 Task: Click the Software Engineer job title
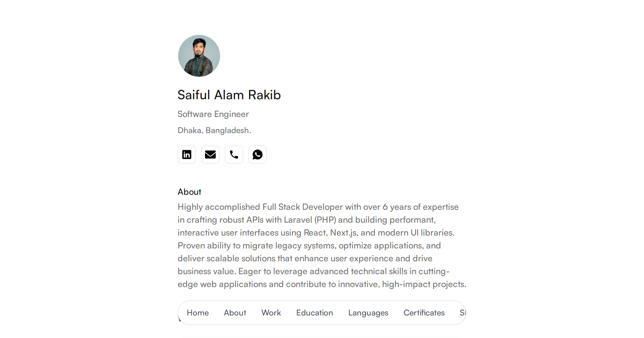[x=213, y=114]
